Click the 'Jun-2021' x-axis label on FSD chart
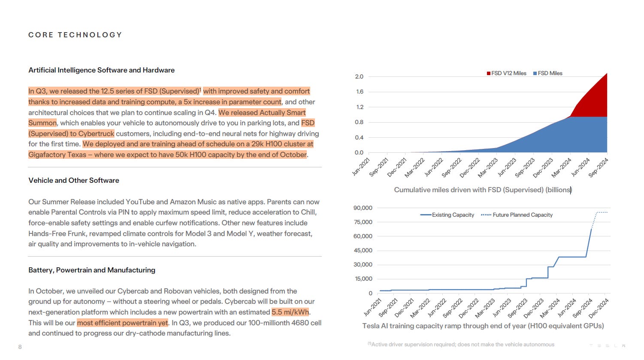 (361, 167)
